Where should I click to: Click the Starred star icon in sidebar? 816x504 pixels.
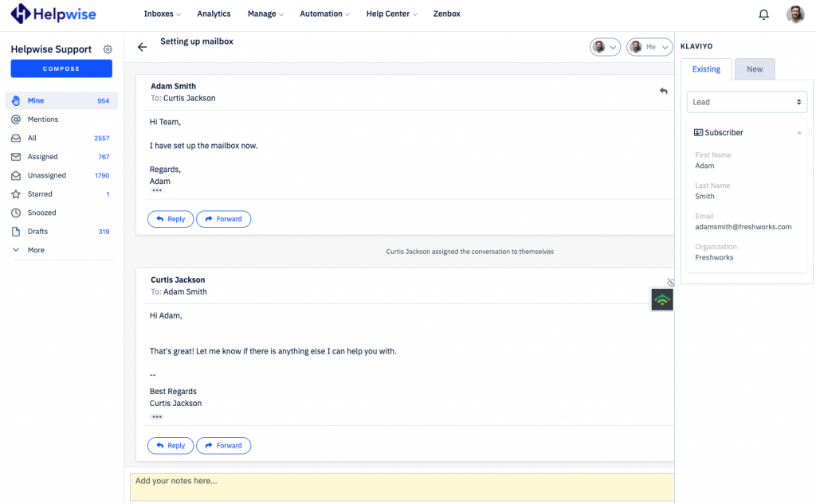[18, 193]
